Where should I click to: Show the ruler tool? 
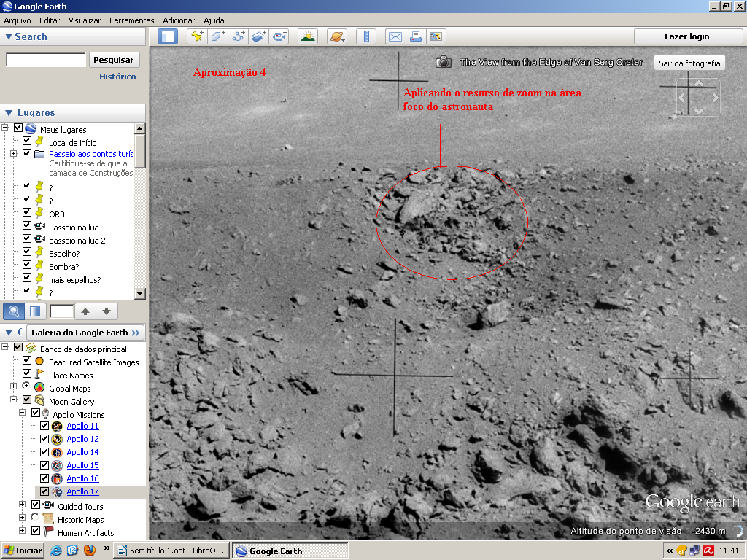(x=366, y=36)
